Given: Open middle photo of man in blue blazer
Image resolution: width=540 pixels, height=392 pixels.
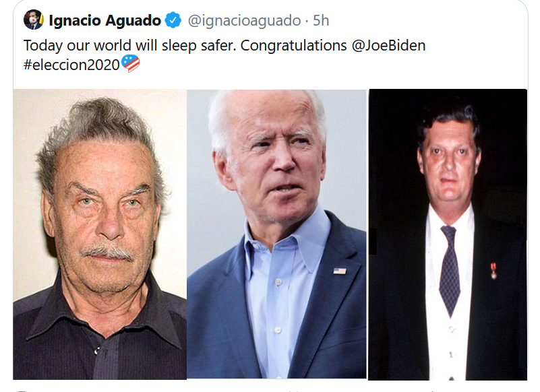Looking at the screenshot, I should click(276, 234).
